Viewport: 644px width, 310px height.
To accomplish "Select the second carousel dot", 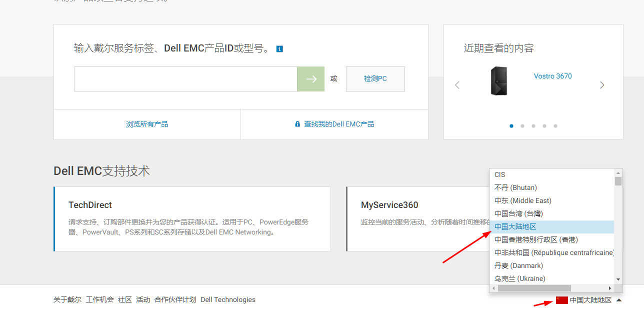I will [522, 126].
